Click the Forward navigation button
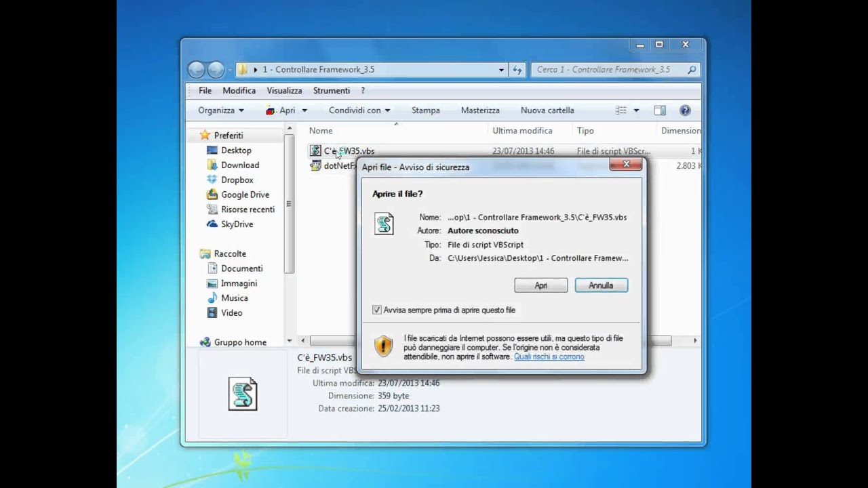 [216, 69]
